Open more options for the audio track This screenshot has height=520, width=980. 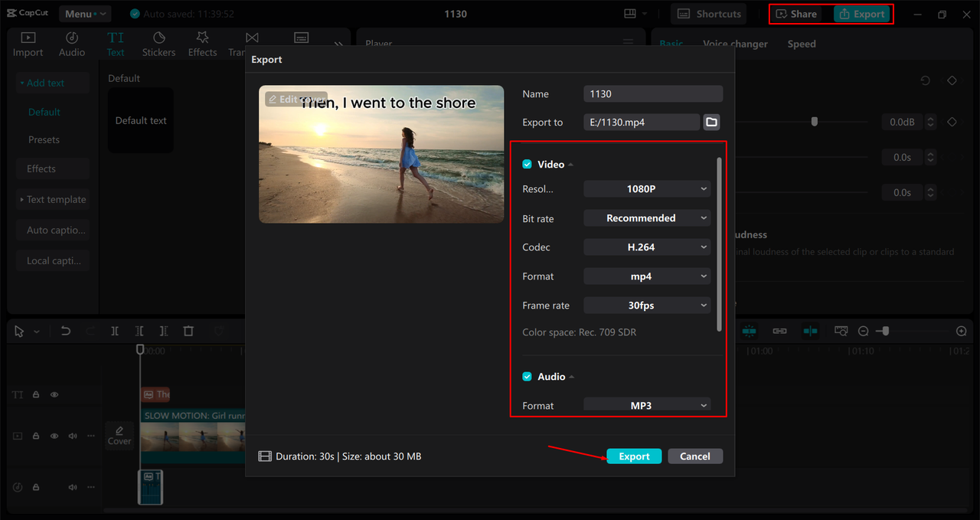tap(91, 487)
